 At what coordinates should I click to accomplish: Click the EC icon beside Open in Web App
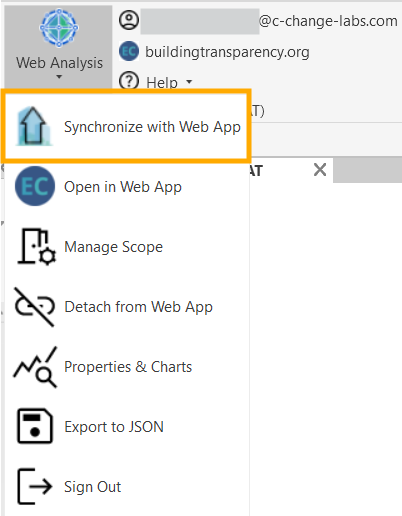coord(35,186)
